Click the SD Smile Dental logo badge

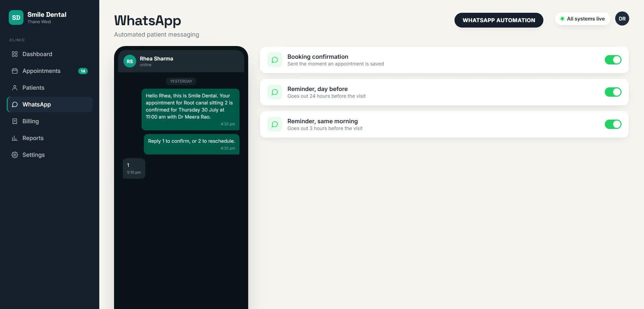pos(16,17)
